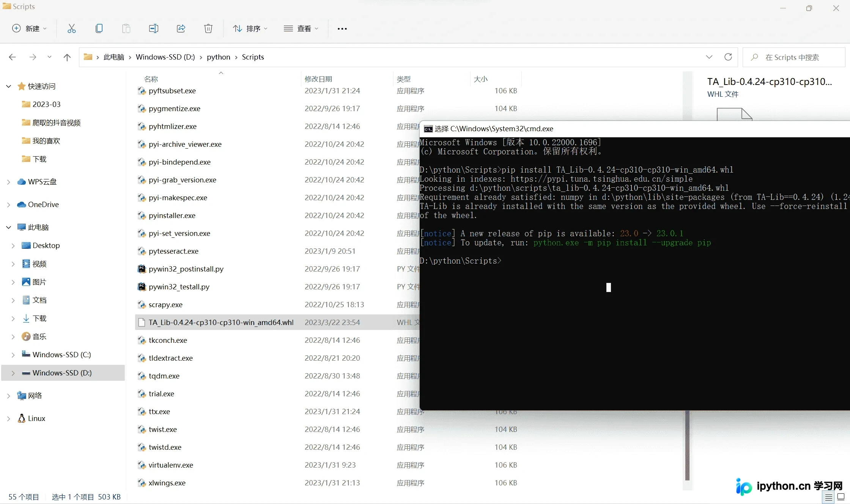Open recent locations chevron next to forward arrow
850x504 pixels.
[49, 57]
